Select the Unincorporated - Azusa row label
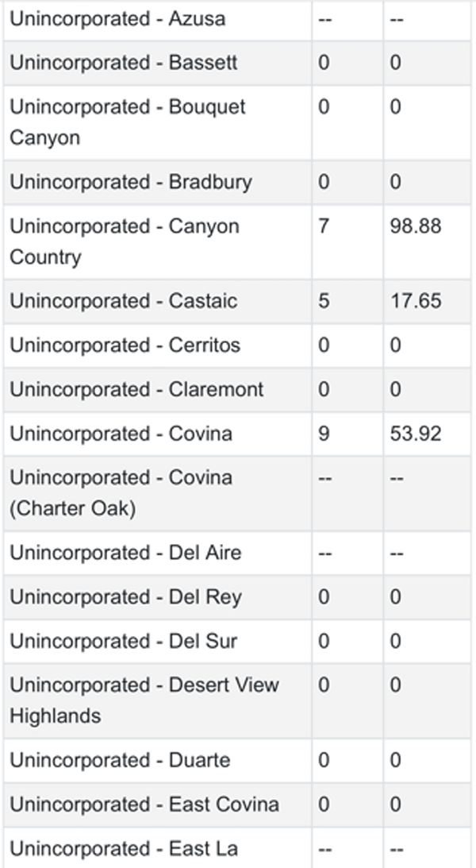The width and height of the screenshot is (476, 868). (x=117, y=19)
